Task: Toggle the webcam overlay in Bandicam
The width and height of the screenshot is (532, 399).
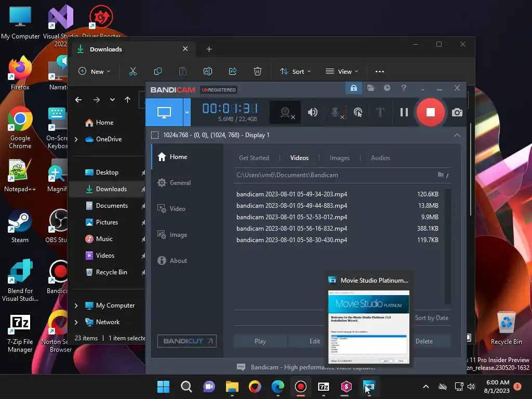Action: pyautogui.click(x=285, y=112)
